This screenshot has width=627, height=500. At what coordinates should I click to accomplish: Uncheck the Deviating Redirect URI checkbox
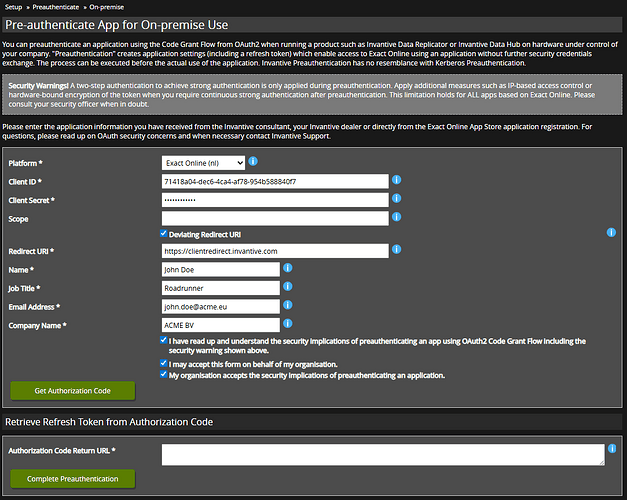165,234
